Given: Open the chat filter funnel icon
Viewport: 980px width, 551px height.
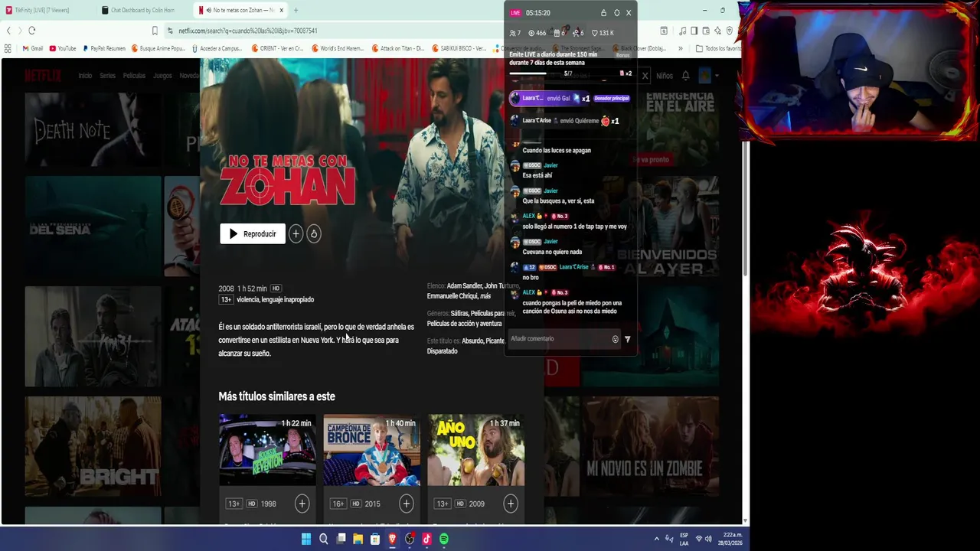Looking at the screenshot, I should pyautogui.click(x=628, y=339).
